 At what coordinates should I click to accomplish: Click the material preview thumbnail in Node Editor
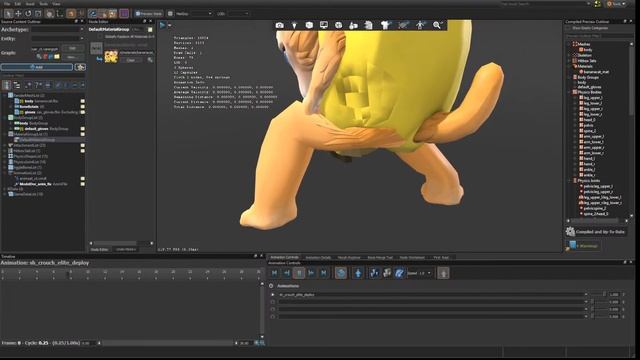(111, 57)
